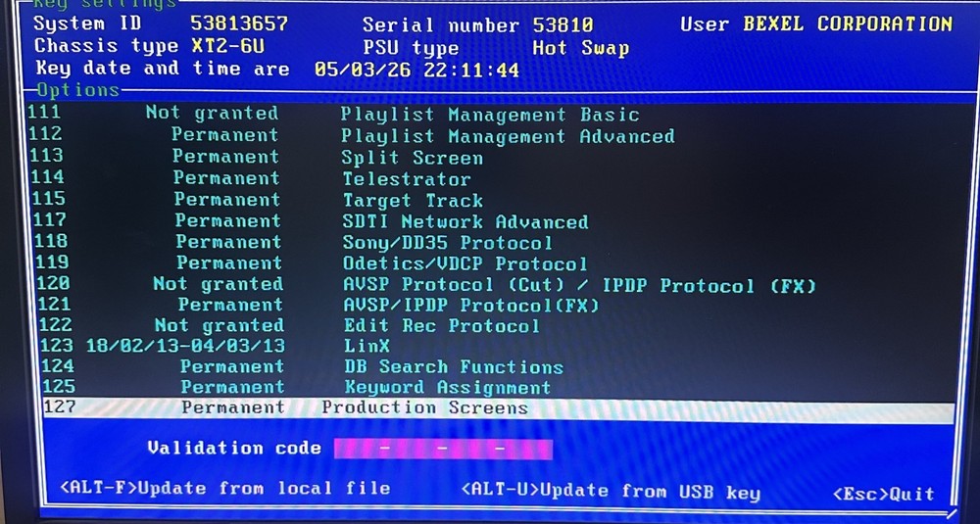This screenshot has width=980, height=524.
Task: Click Not granted status of row 111
Action: (x=212, y=113)
